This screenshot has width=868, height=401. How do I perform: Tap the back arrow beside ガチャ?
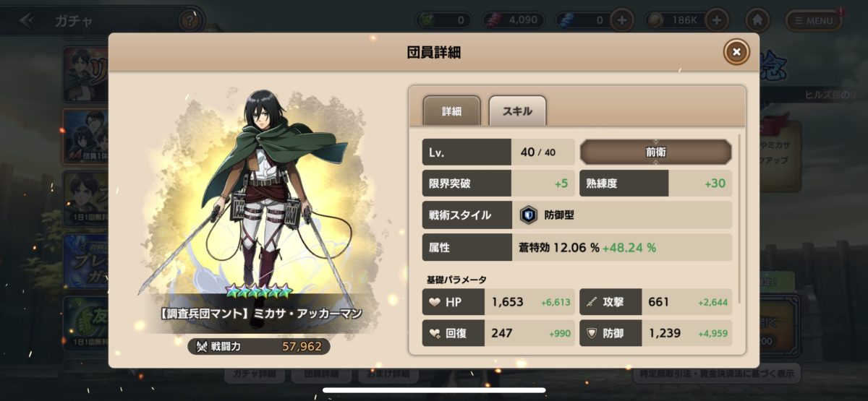coord(27,20)
